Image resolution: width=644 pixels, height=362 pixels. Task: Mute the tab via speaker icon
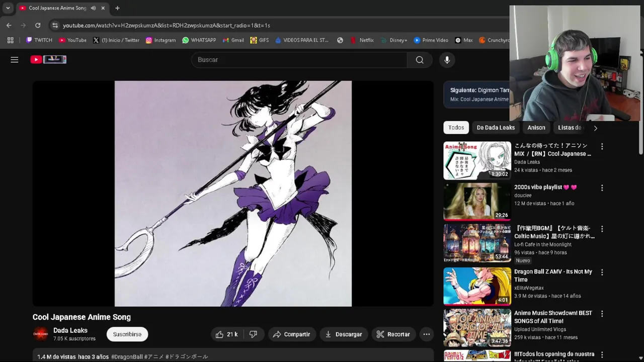pyautogui.click(x=93, y=8)
